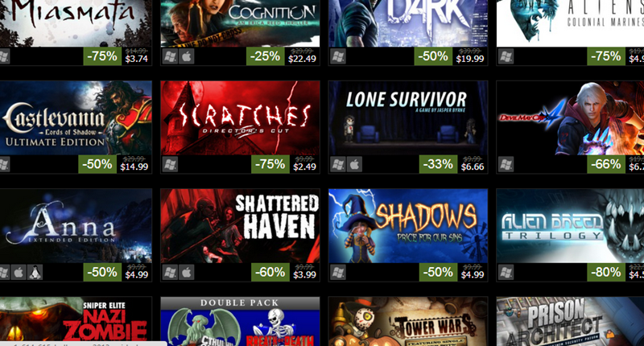Open the Prison Architect game banner
Viewport: 644px width, 346px height.
[x=570, y=321]
